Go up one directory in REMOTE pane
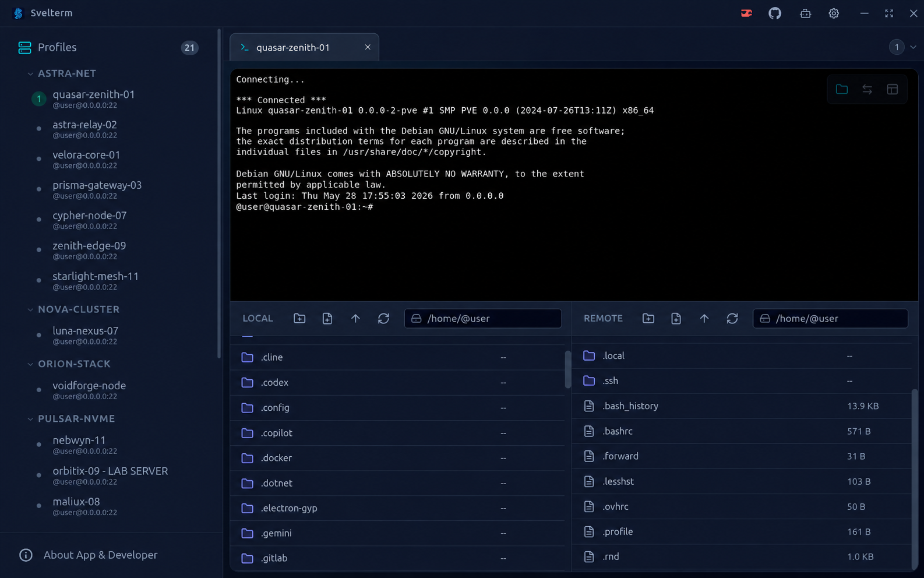 [x=704, y=318]
